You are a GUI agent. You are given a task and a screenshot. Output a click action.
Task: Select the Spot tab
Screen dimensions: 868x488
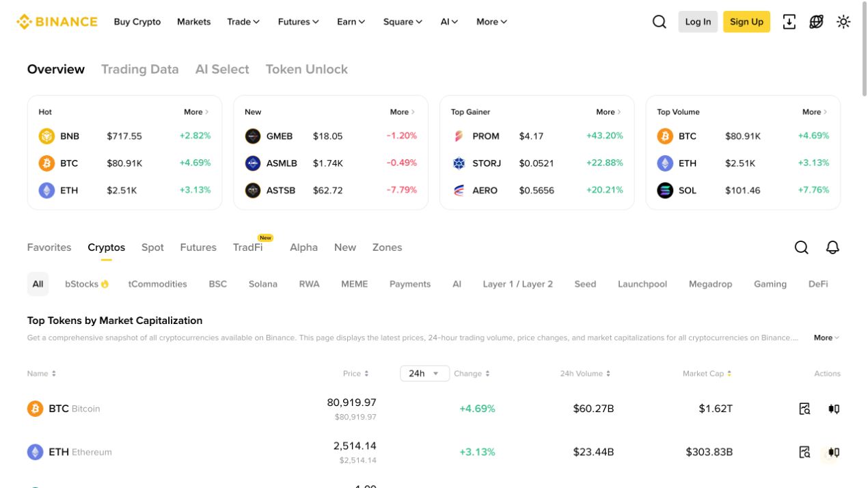pos(152,247)
